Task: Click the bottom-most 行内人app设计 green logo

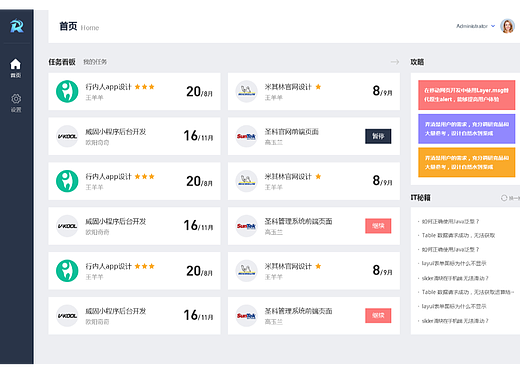Action: coord(67,271)
